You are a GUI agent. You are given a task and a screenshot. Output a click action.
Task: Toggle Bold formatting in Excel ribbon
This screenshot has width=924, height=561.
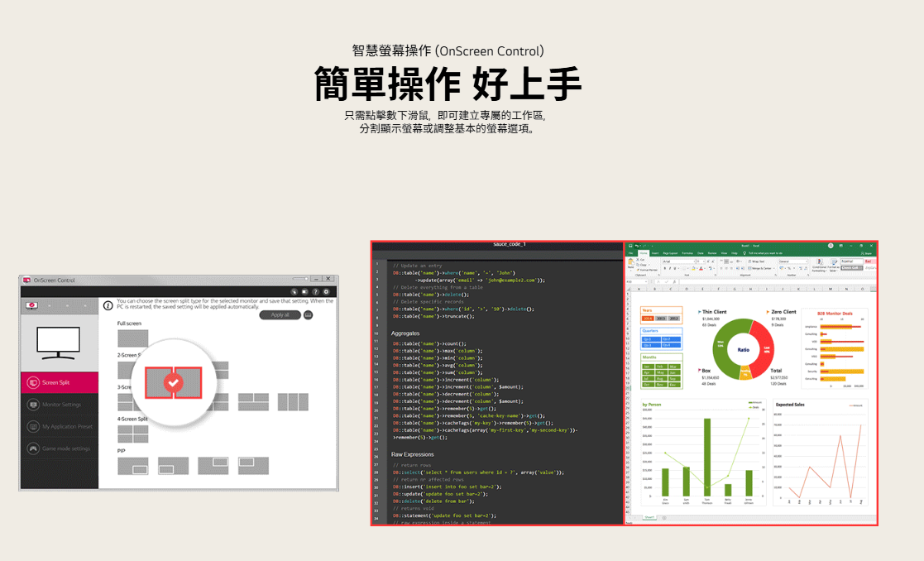[x=666, y=268]
